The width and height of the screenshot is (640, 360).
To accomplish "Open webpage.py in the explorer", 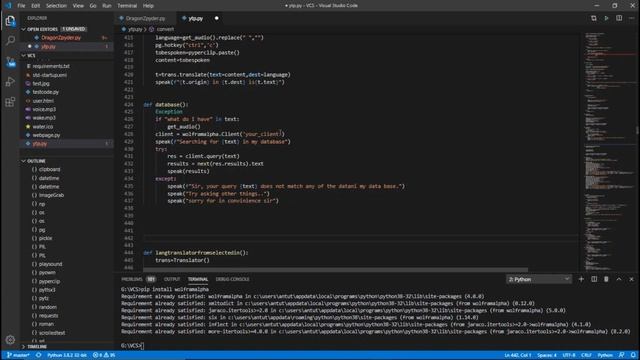I will 46,135.
